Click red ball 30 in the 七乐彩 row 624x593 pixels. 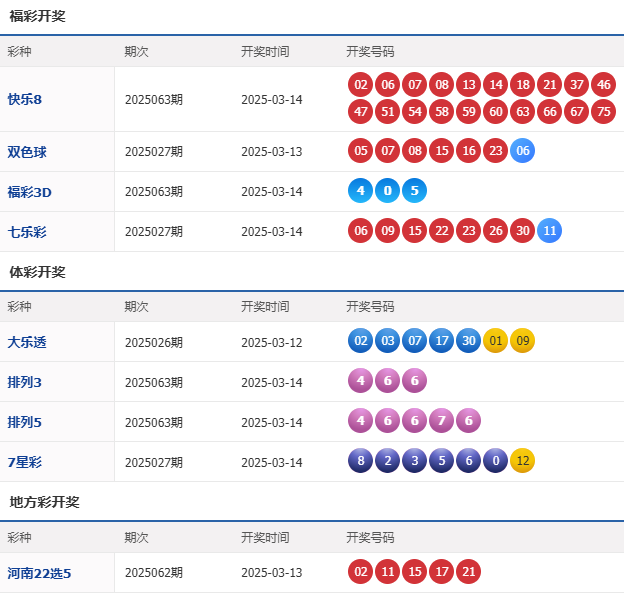(x=523, y=230)
